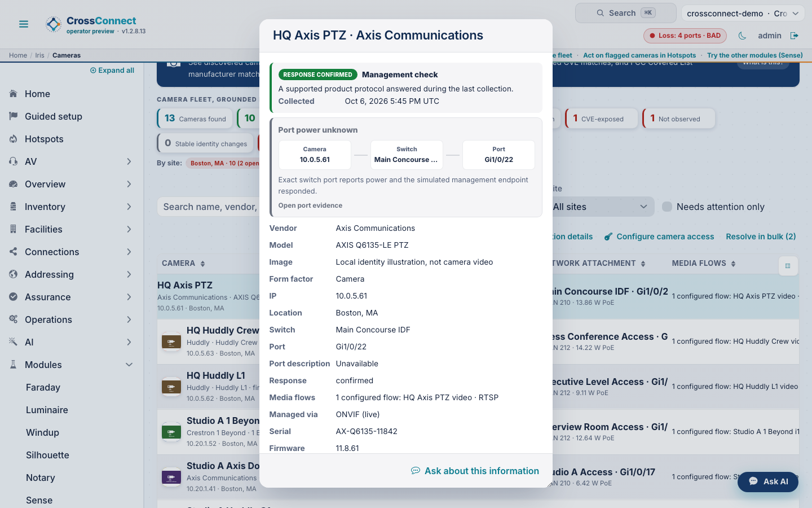This screenshot has height=508, width=812.
Task: Click the Assurance checkmark icon
Action: click(14, 297)
